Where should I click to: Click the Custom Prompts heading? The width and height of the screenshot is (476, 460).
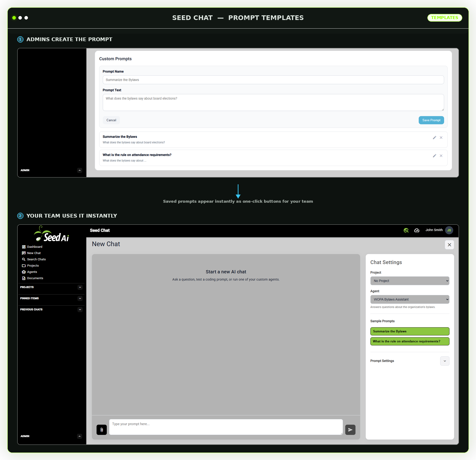pos(115,59)
